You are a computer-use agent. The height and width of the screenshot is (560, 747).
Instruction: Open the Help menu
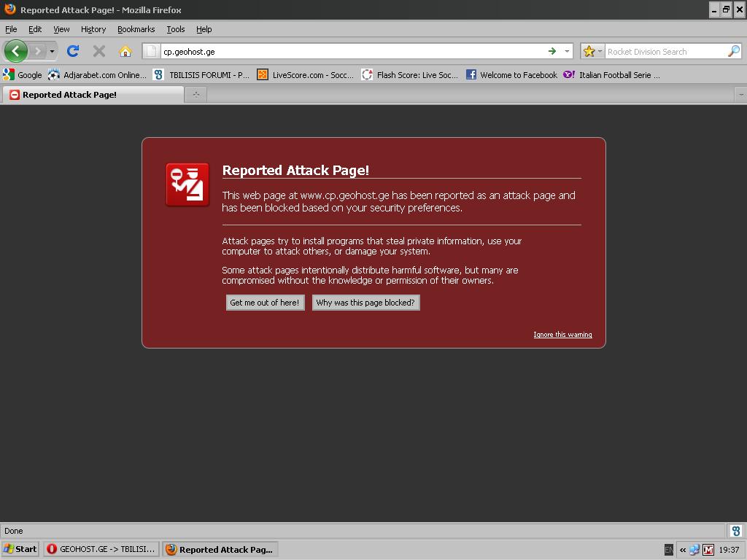(x=204, y=29)
